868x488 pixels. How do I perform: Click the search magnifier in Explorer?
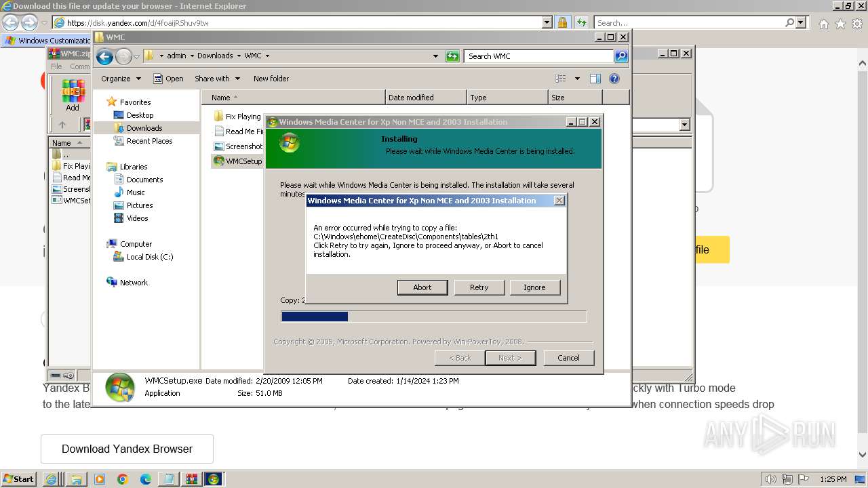[x=621, y=56]
